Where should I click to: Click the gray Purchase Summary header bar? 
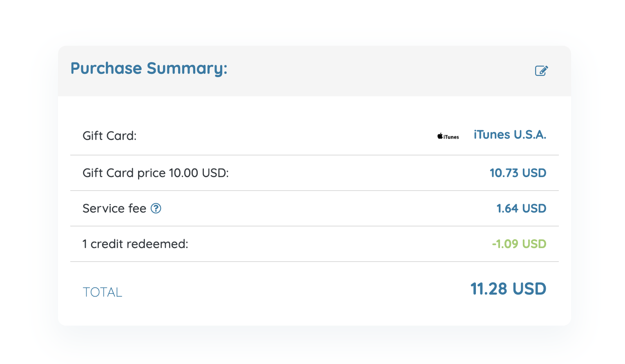[315, 71]
